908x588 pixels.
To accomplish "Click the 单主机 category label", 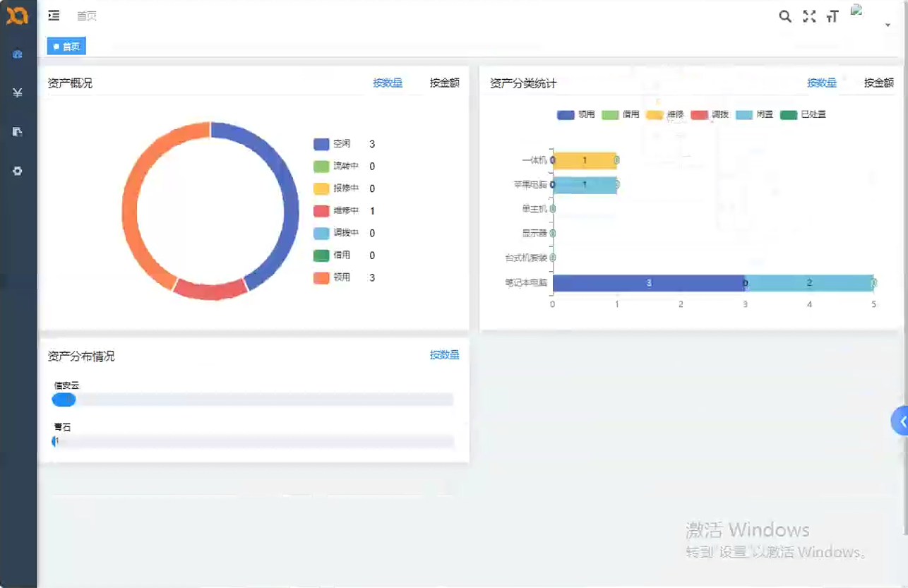I will point(535,209).
